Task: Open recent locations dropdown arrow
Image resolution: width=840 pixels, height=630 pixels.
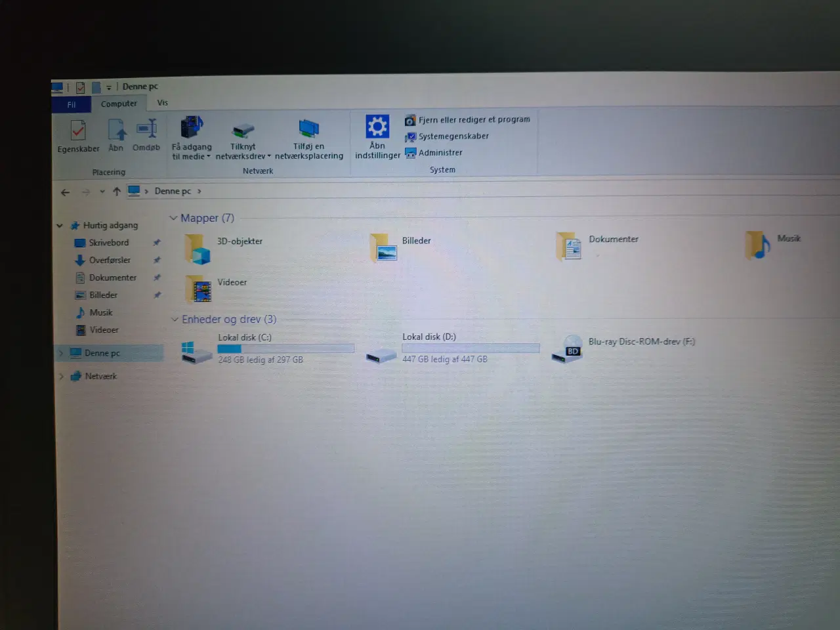Action: pos(102,192)
